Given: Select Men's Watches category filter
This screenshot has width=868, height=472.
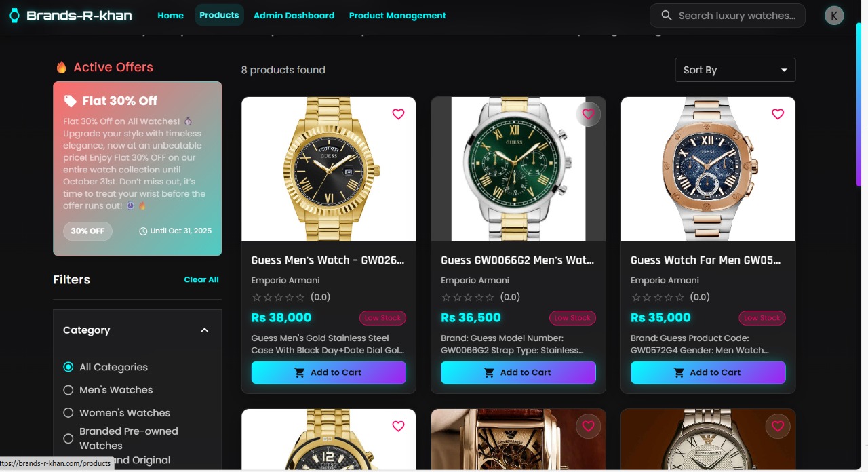Looking at the screenshot, I should point(68,390).
